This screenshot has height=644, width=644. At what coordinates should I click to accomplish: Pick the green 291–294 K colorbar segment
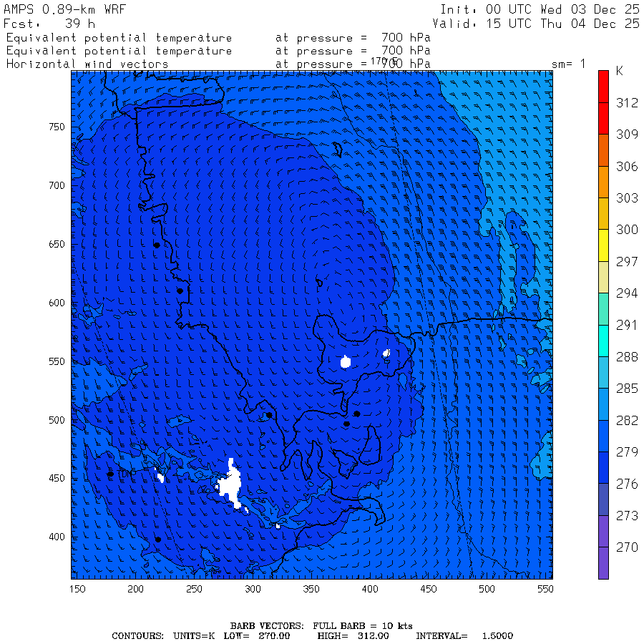(x=603, y=309)
